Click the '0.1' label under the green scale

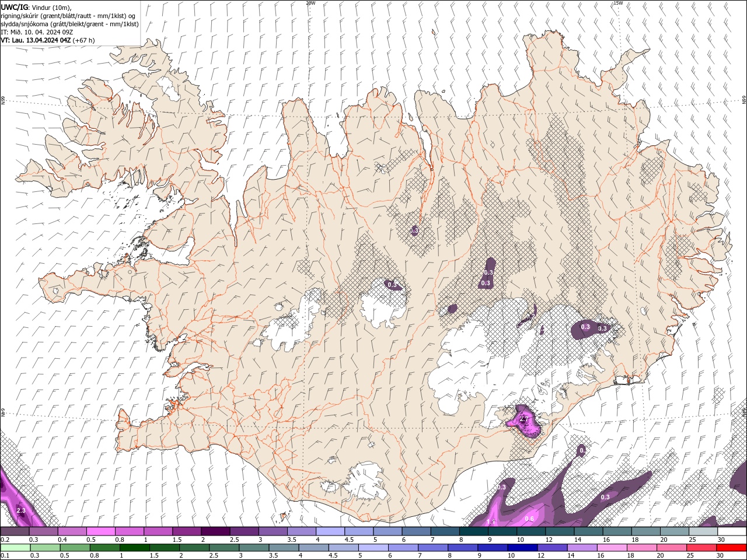pyautogui.click(x=5, y=556)
